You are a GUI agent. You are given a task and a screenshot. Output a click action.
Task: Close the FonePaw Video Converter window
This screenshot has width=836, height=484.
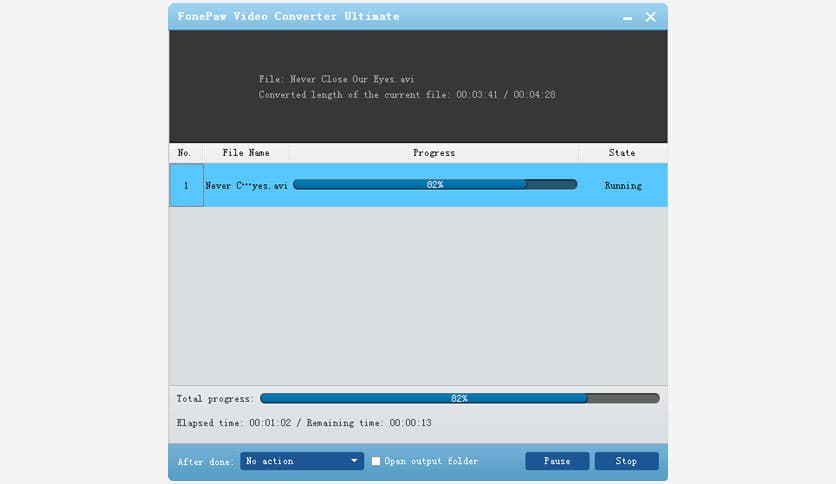point(650,17)
